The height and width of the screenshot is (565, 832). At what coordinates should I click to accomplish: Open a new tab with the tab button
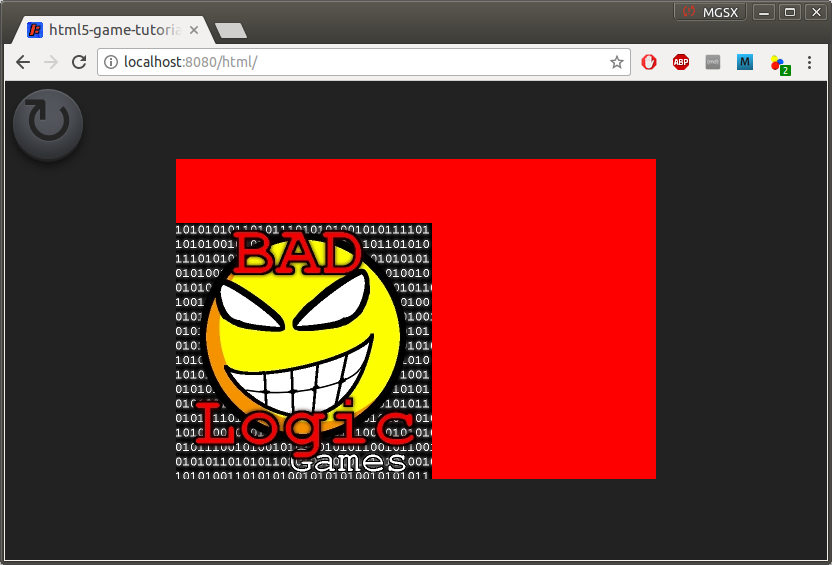coord(231,30)
